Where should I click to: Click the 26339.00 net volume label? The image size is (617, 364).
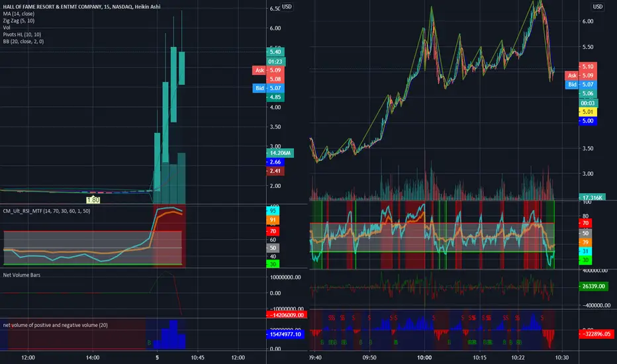coord(593,286)
